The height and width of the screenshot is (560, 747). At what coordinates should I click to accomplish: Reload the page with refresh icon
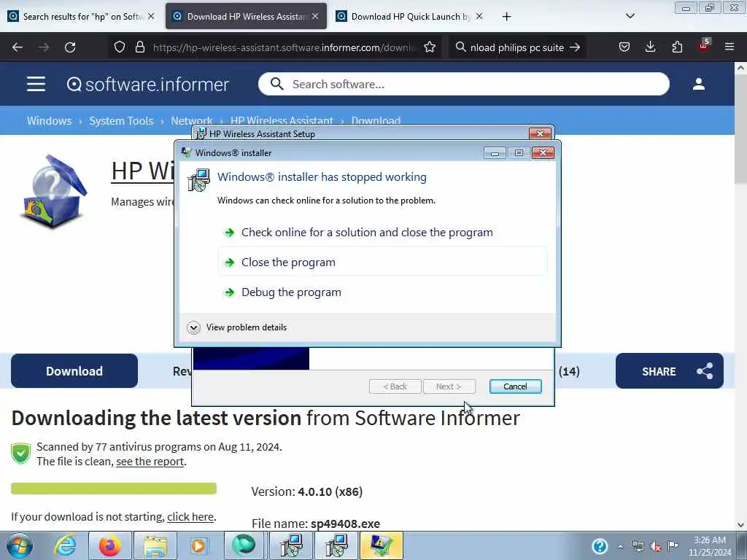tap(70, 47)
